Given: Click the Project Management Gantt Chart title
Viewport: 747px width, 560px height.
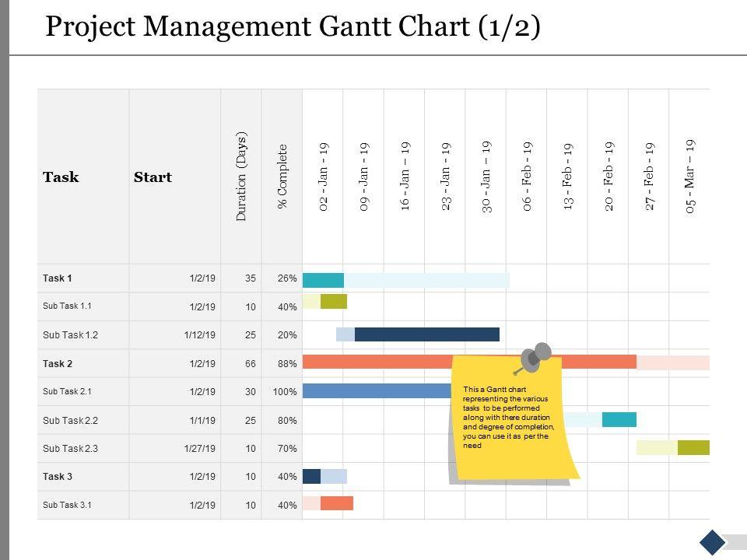Looking at the screenshot, I should click(x=293, y=26).
